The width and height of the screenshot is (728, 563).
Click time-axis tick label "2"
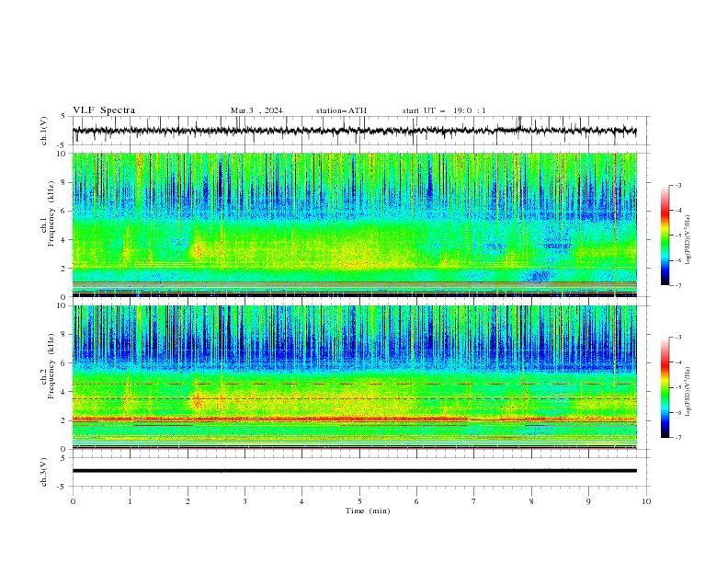point(188,501)
